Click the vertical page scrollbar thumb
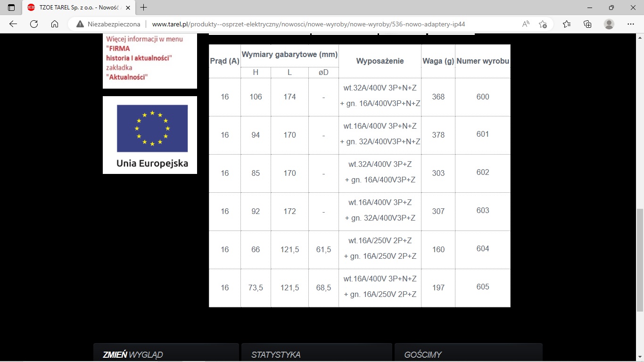This screenshot has width=644, height=362. tap(640, 259)
